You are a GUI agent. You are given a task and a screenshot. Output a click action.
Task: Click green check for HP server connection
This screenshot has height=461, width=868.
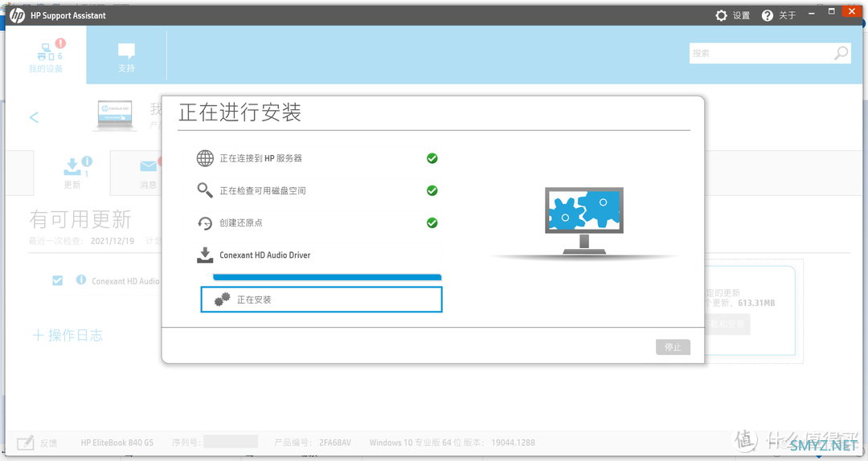(432, 158)
